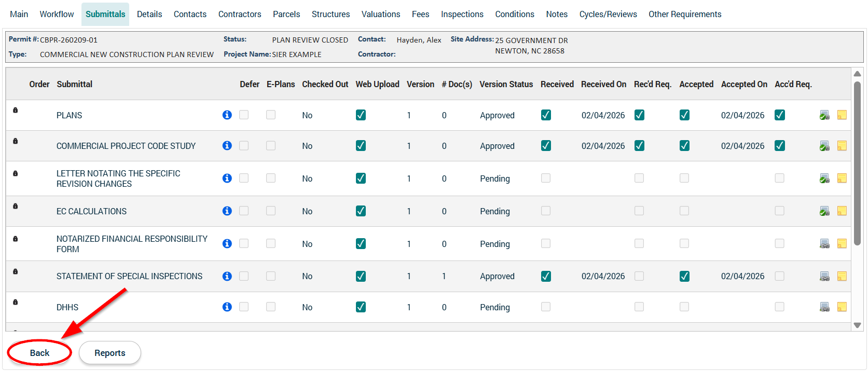Click the Submittal column header
Viewport: 868px width, 371px height.
(x=74, y=84)
